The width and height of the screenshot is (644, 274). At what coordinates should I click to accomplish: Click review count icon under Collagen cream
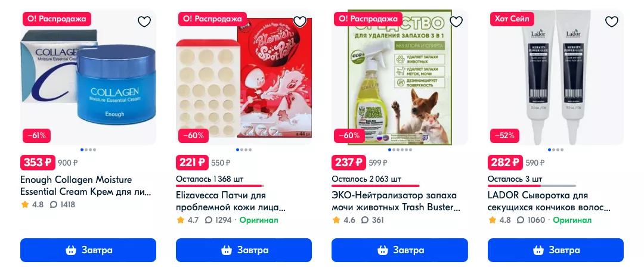tap(54, 204)
